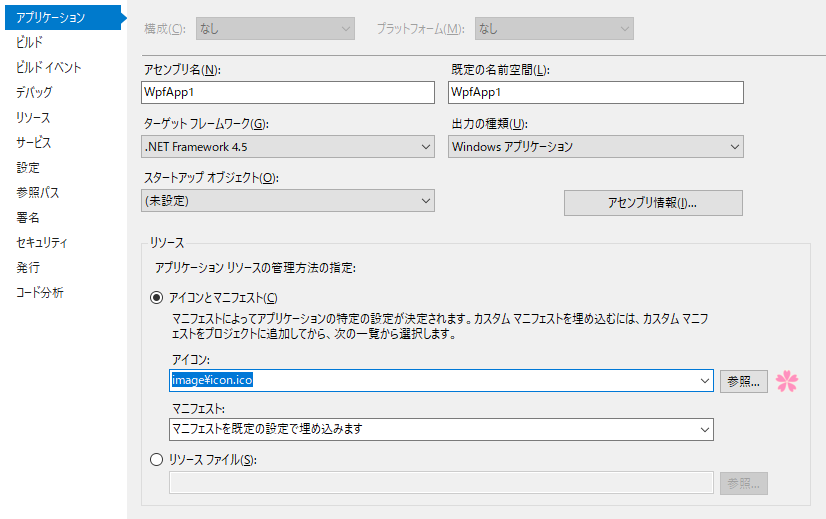Click the アセンブリ名 text field

pyautogui.click(x=288, y=92)
